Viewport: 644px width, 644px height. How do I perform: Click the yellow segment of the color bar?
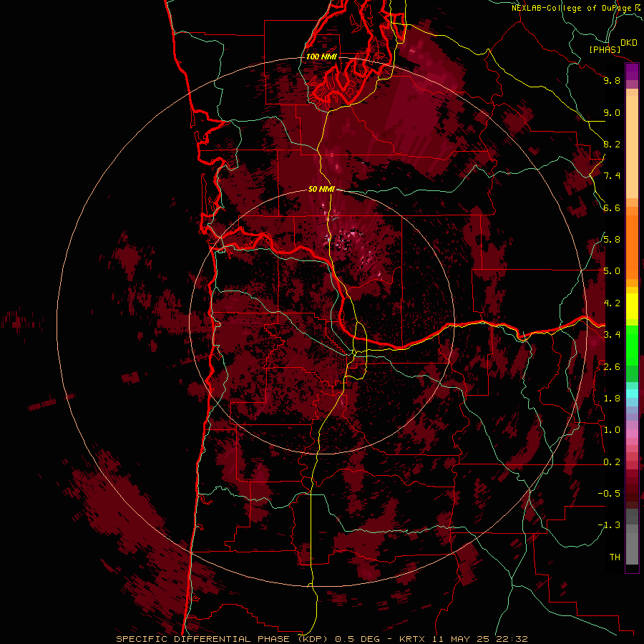coord(632,306)
